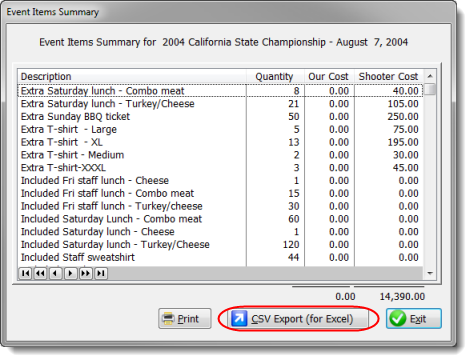Click the Our Cost column header
472x362 pixels.
click(x=329, y=76)
